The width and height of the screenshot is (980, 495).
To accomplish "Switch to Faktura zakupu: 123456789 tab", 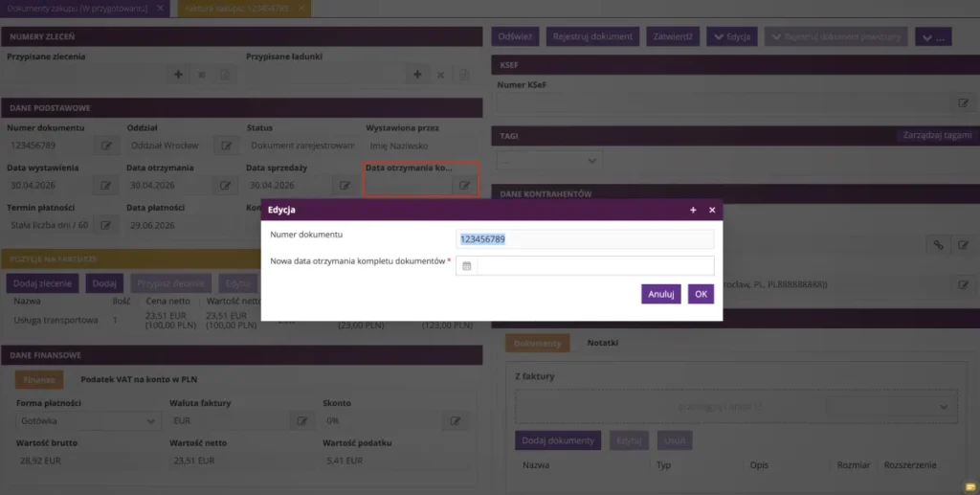I will coord(237,8).
